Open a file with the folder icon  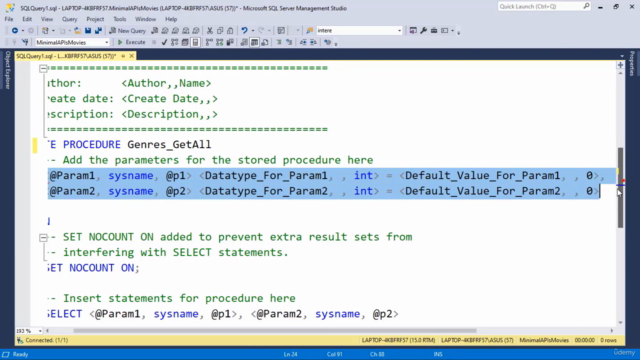(78, 31)
